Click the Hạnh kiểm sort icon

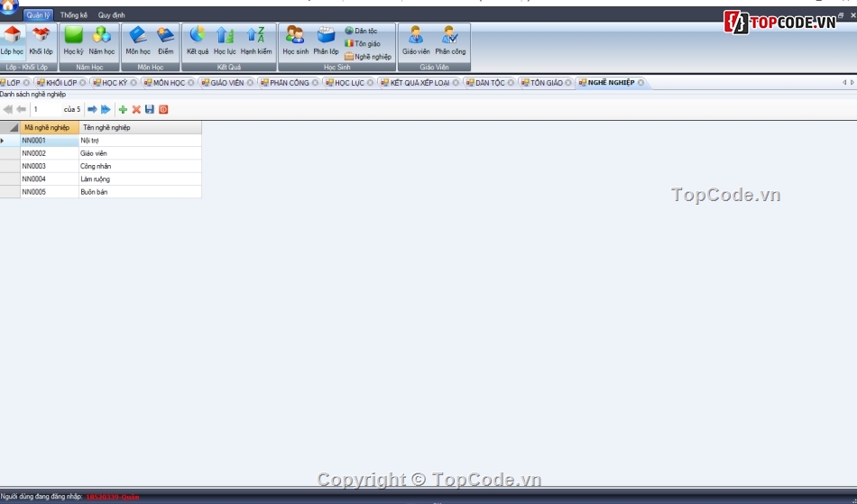(x=255, y=41)
